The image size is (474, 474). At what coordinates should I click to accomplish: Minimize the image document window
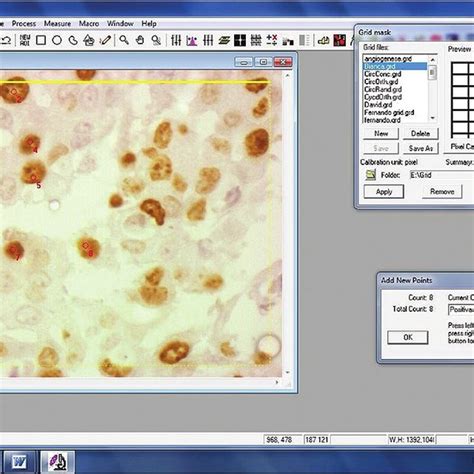244,62
